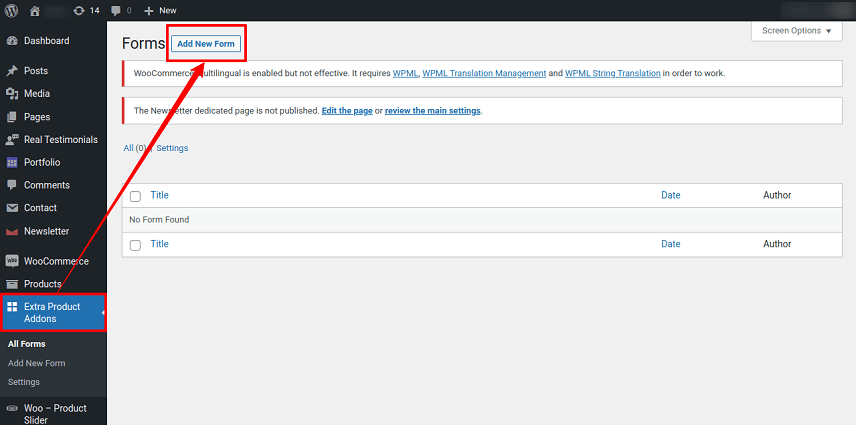Click the Portfolio grid icon
The height and width of the screenshot is (425, 856).
pyautogui.click(x=12, y=163)
